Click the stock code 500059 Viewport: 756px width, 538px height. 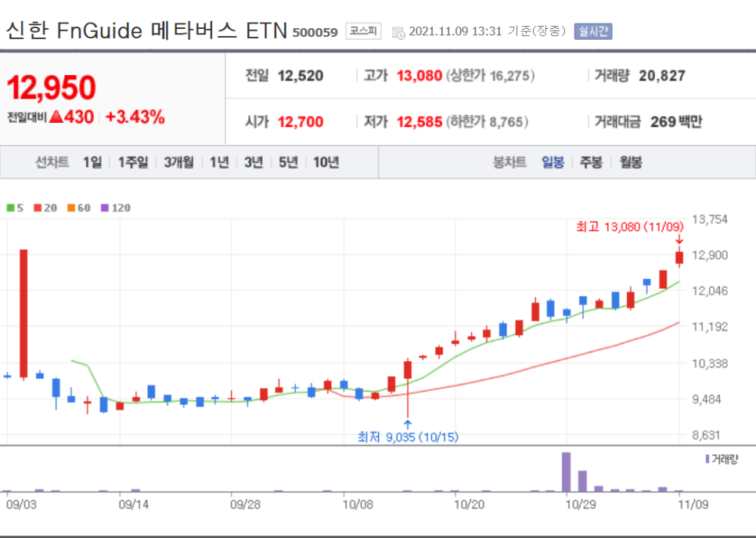coord(315,32)
